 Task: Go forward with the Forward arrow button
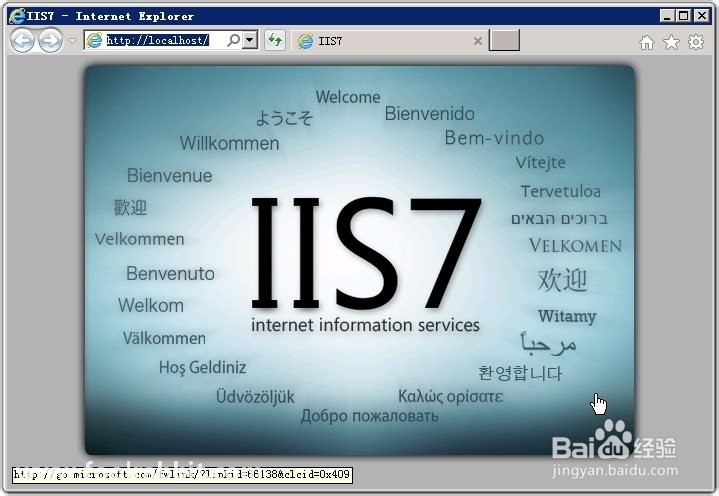50,40
